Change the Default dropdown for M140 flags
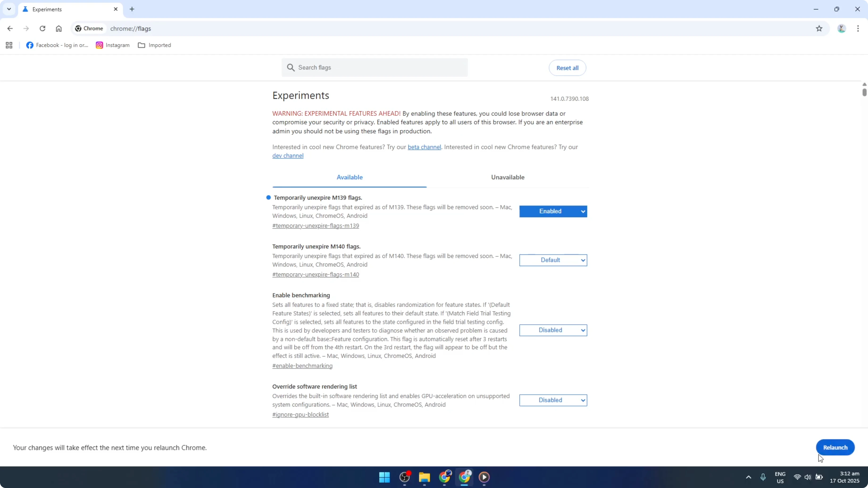 tap(553, 260)
